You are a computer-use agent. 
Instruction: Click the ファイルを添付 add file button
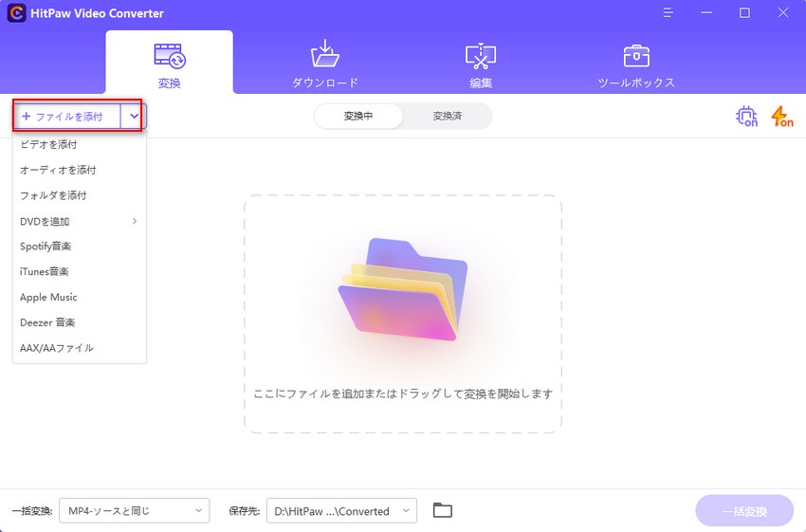point(67,117)
